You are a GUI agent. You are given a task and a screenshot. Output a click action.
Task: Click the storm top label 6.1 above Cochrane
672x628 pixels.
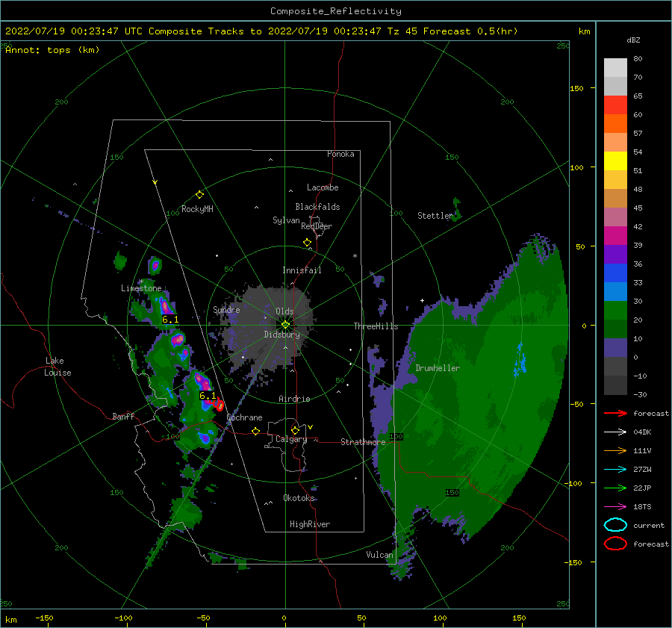(208, 396)
